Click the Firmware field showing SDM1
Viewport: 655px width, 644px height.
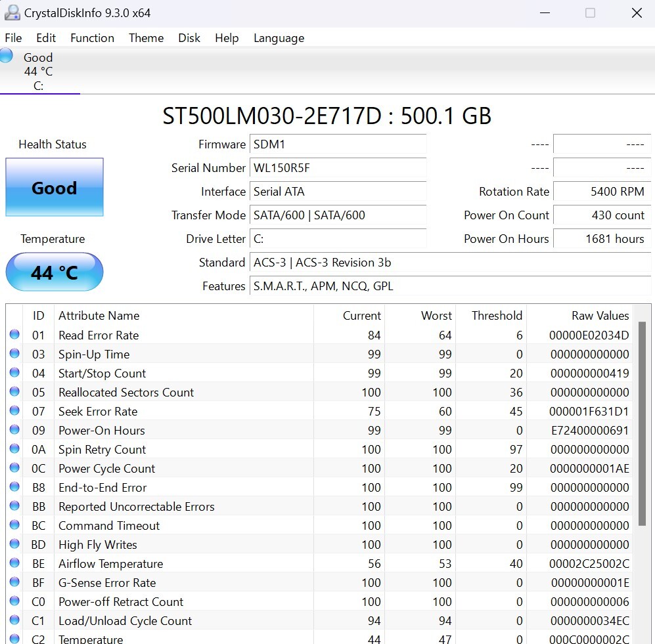[338, 144]
